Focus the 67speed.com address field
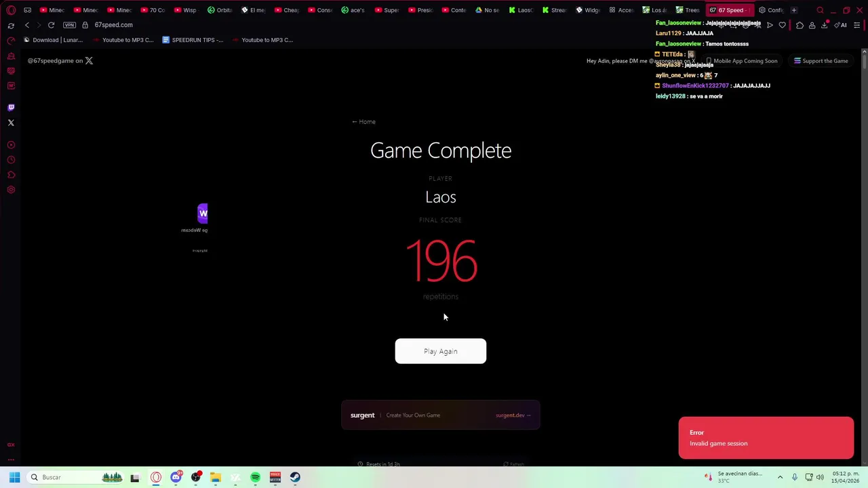The width and height of the screenshot is (868, 488). (113, 25)
